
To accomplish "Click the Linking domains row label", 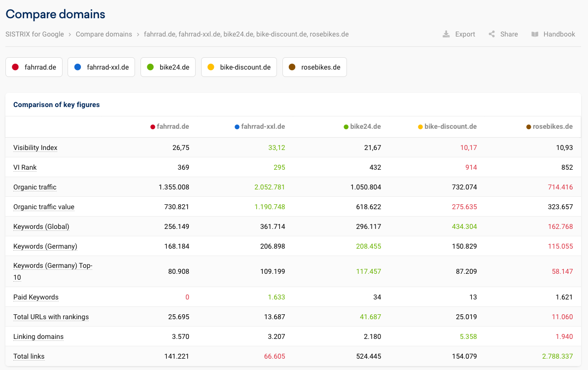I will [38, 336].
